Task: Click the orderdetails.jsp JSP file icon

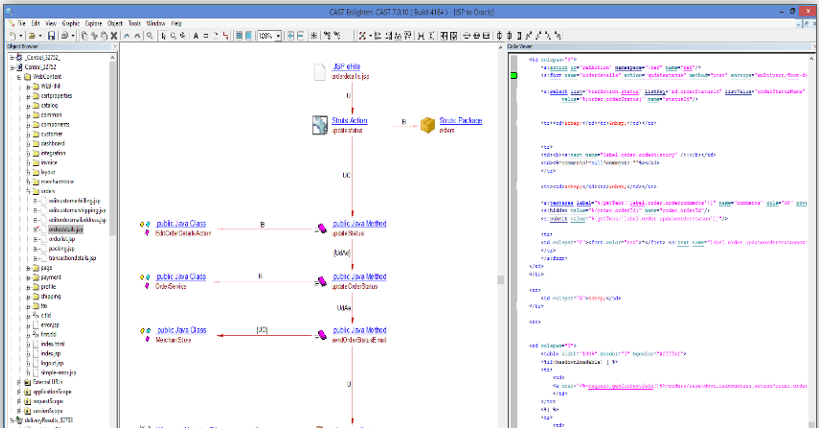Action: (320, 72)
